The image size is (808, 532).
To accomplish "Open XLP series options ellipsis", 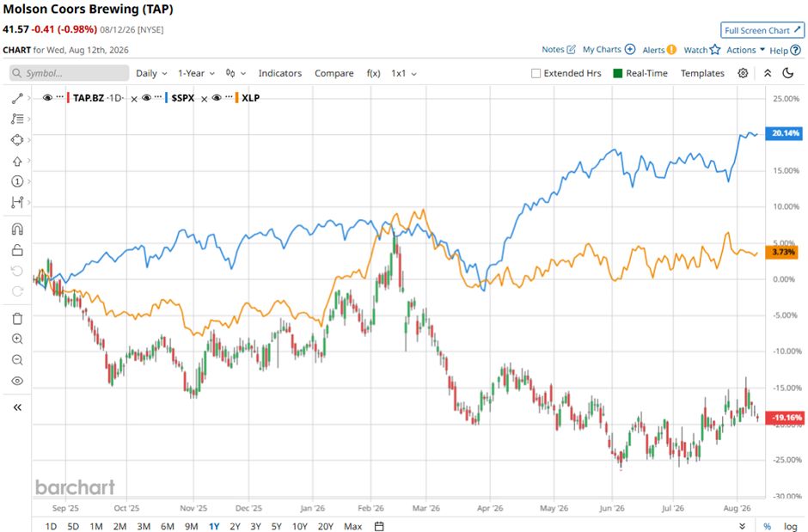I will click(x=229, y=97).
